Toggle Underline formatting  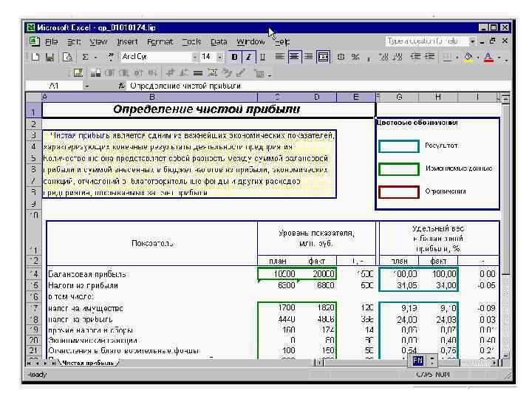tap(262, 57)
